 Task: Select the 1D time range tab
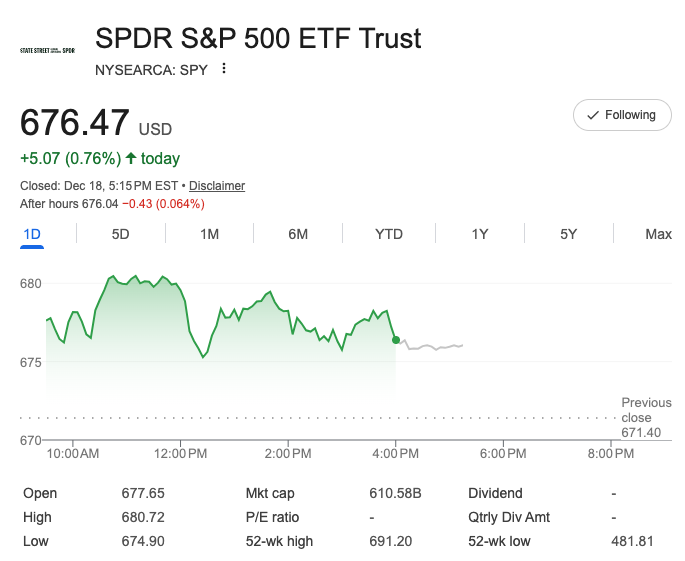click(x=32, y=234)
